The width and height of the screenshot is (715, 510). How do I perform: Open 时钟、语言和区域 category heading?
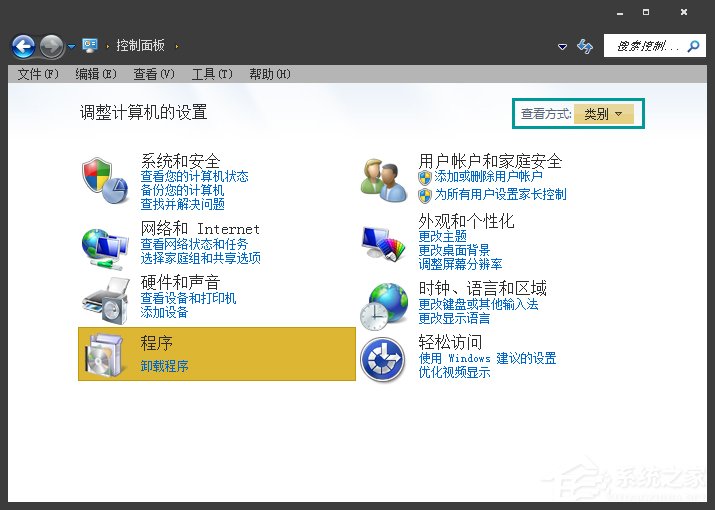[x=482, y=288]
